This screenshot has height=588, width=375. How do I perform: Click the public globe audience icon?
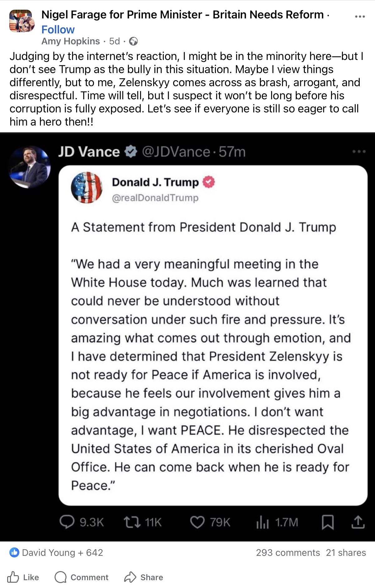click(134, 41)
